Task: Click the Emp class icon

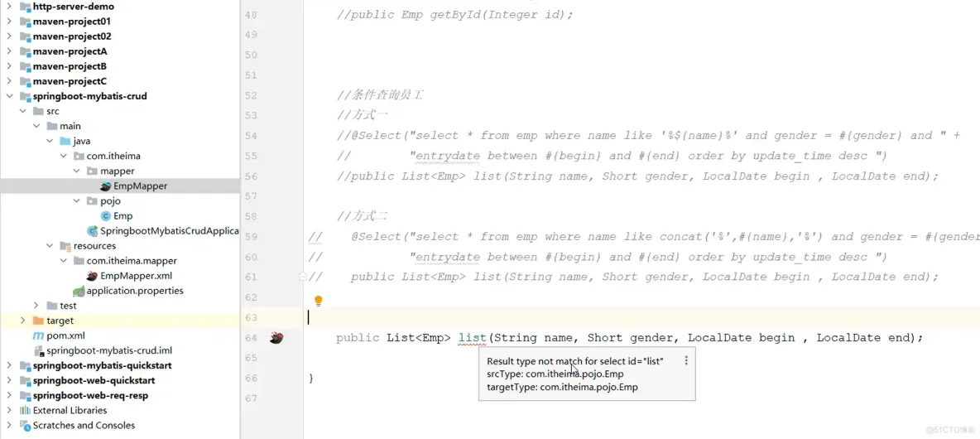Action: click(106, 215)
